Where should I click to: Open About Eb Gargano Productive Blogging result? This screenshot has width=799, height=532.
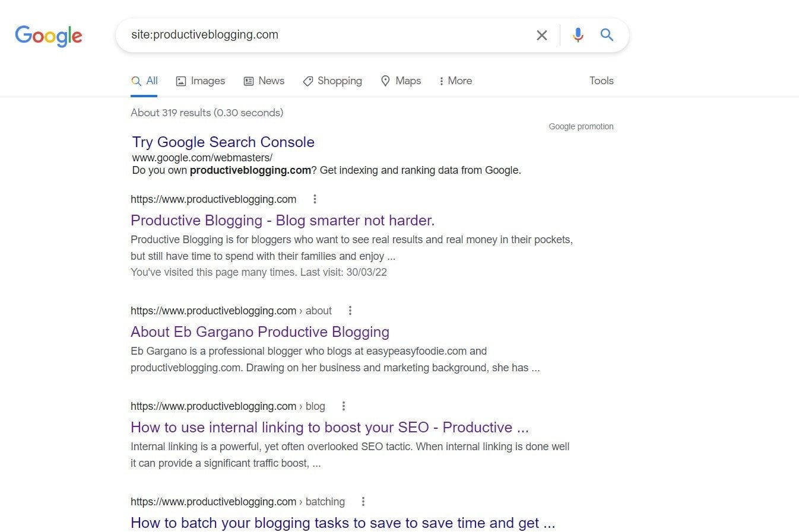[260, 332]
